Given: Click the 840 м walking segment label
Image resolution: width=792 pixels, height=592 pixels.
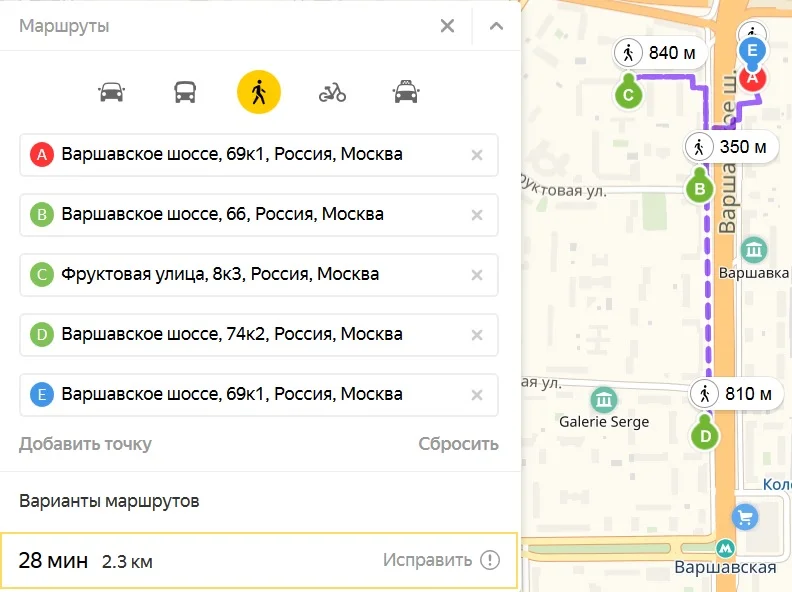Looking at the screenshot, I should pos(659,53).
